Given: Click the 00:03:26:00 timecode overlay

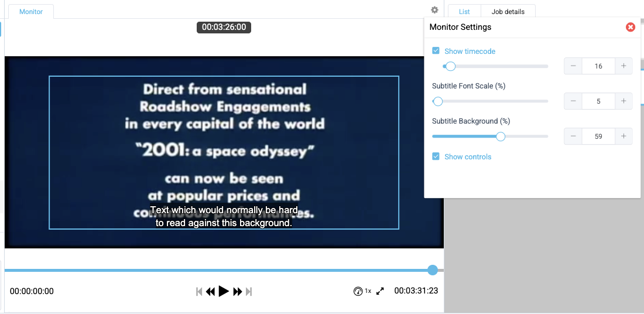Looking at the screenshot, I should tap(224, 28).
